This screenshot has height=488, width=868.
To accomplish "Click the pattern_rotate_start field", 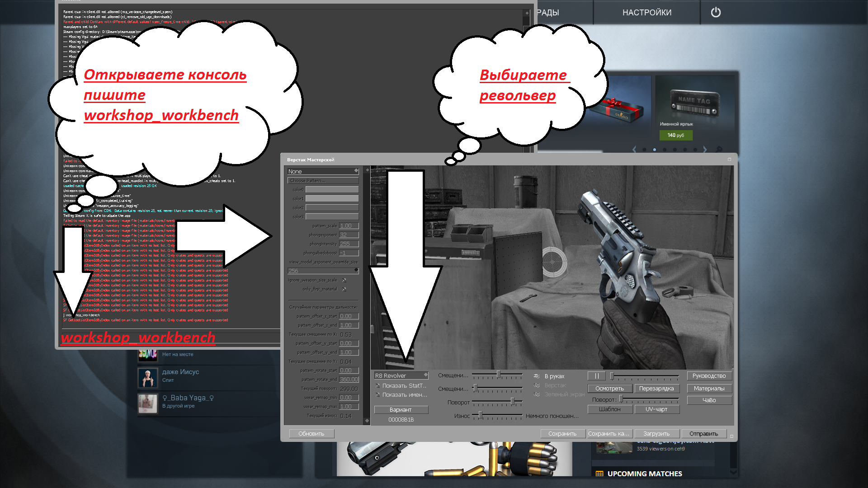I will point(349,371).
